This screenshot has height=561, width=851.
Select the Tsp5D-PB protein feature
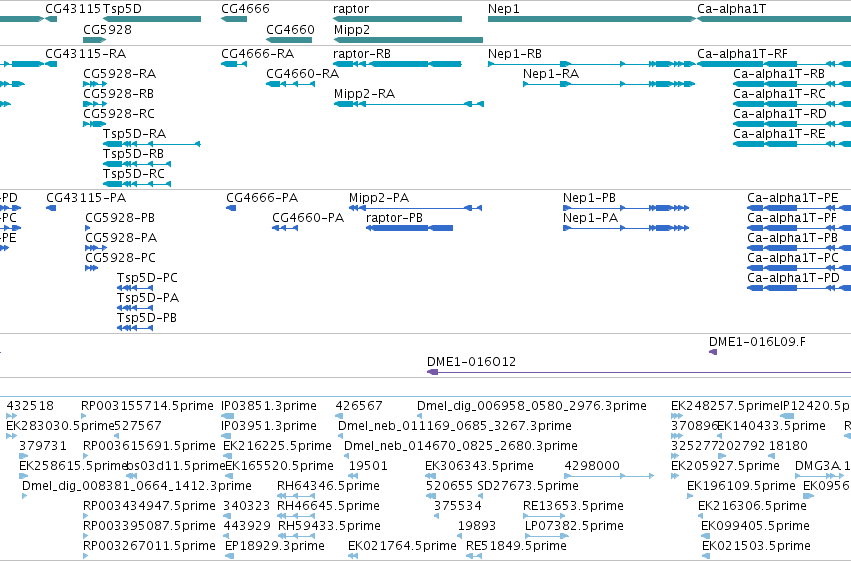click(135, 328)
